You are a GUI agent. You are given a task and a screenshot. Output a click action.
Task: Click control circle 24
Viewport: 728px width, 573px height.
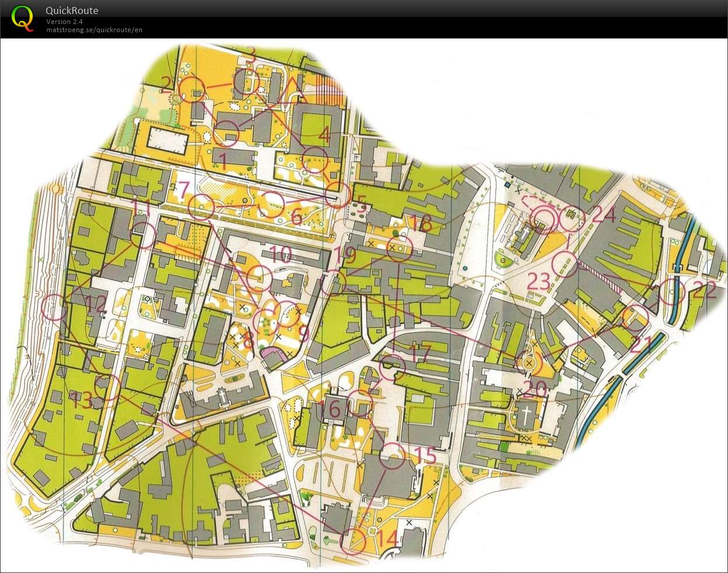pos(571,218)
